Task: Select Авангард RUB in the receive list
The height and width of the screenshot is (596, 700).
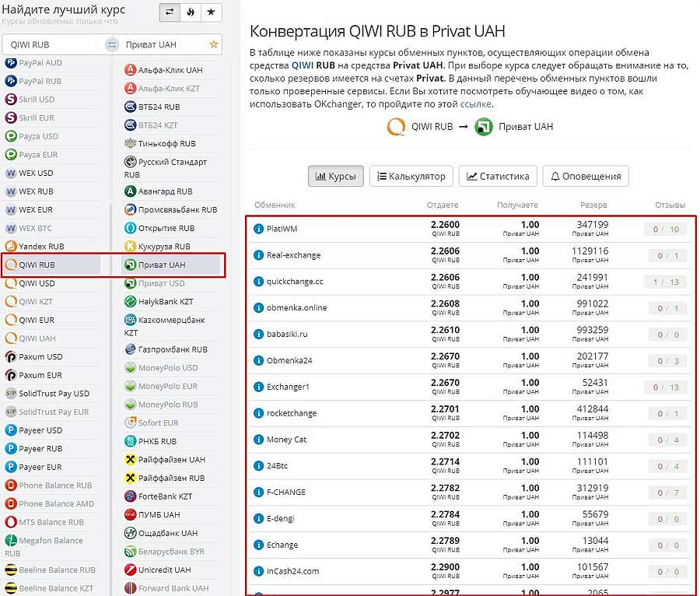Action: pos(159,191)
